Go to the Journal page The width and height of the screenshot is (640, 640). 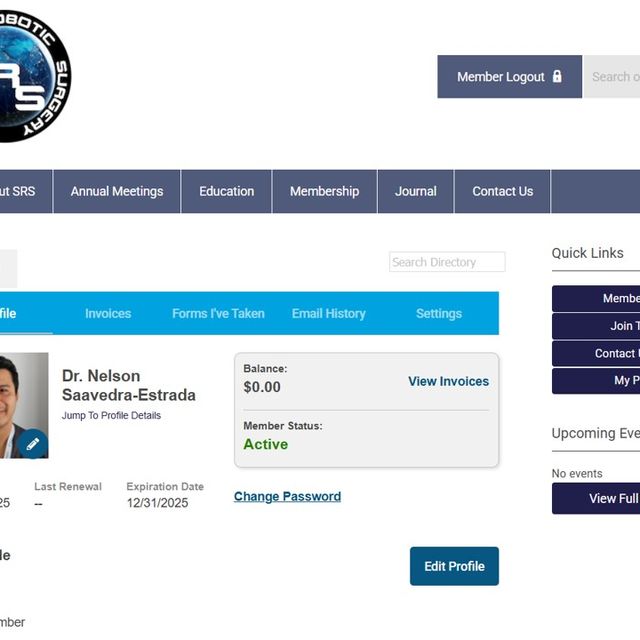pos(416,192)
